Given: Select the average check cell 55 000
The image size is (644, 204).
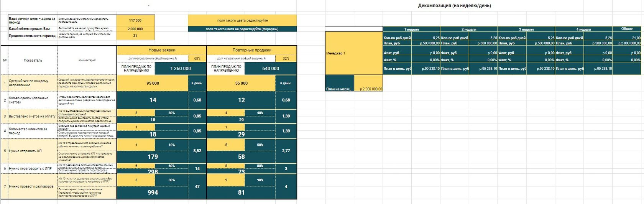Looking at the screenshot, I should (241, 83).
